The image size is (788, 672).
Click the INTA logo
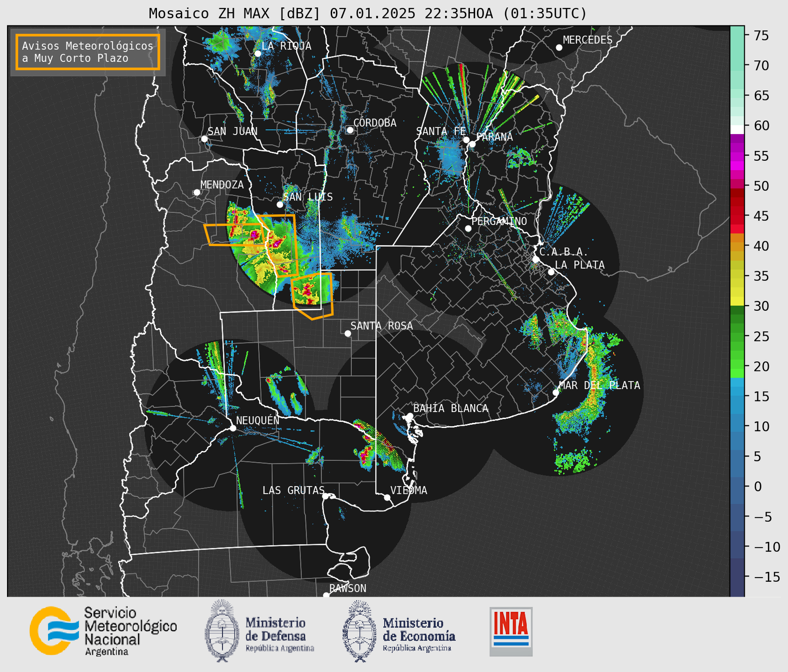[x=511, y=631]
